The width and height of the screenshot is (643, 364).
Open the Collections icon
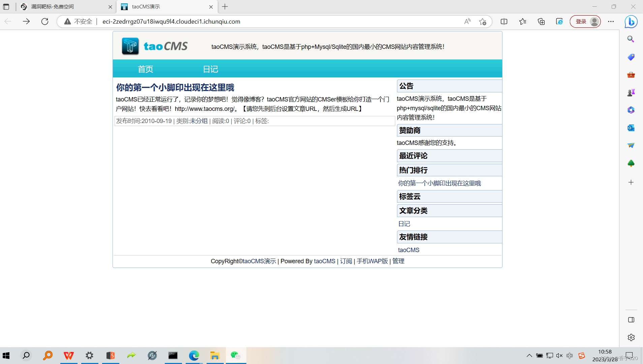(541, 22)
